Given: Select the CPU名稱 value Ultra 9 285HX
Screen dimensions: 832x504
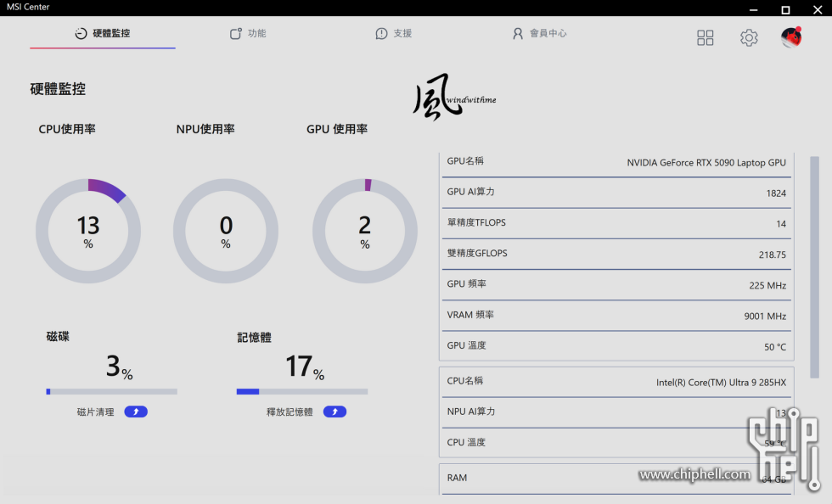Looking at the screenshot, I should click(721, 383).
